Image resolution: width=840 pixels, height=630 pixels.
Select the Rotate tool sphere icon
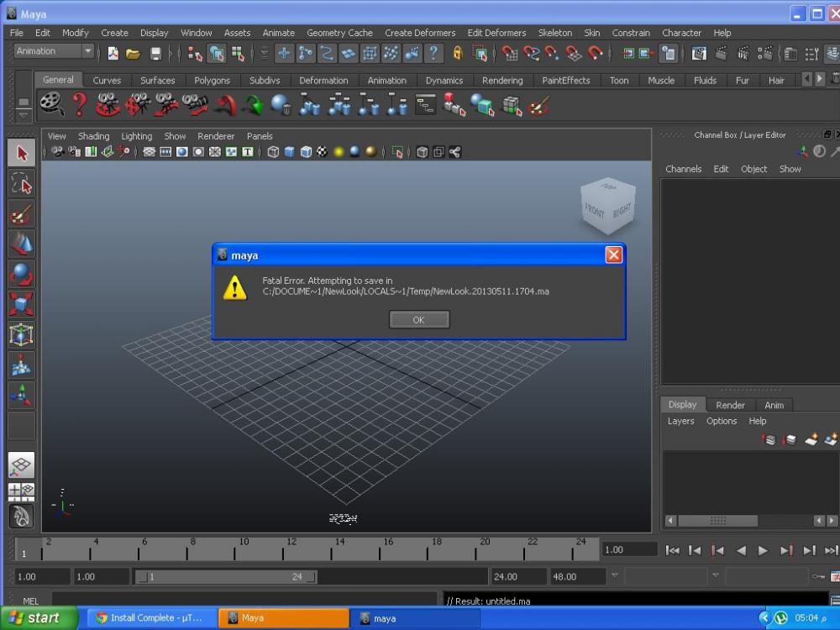pos(22,275)
